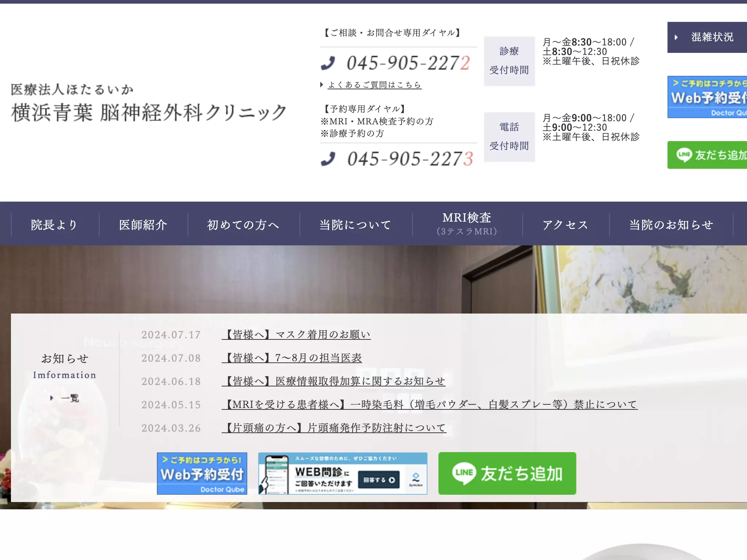Screen dimensions: 747x560
Task: Click 医療法人ほたるいか text in logo
Action: pos(72,89)
